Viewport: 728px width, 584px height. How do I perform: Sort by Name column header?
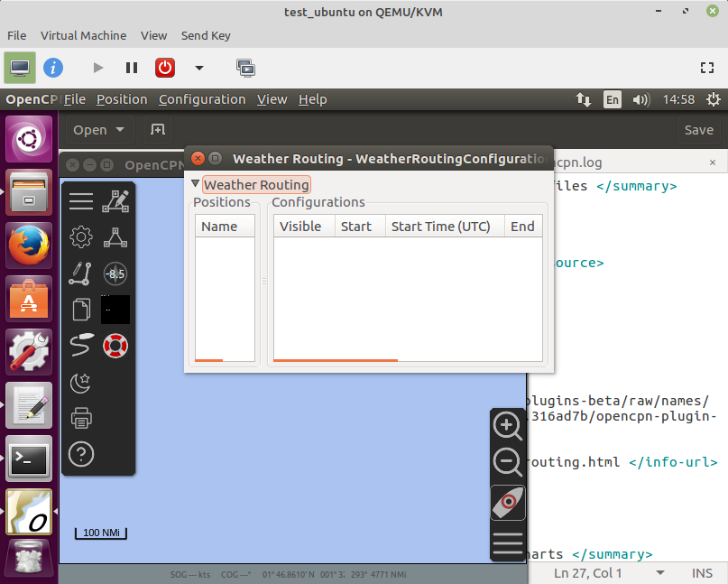[225, 227]
